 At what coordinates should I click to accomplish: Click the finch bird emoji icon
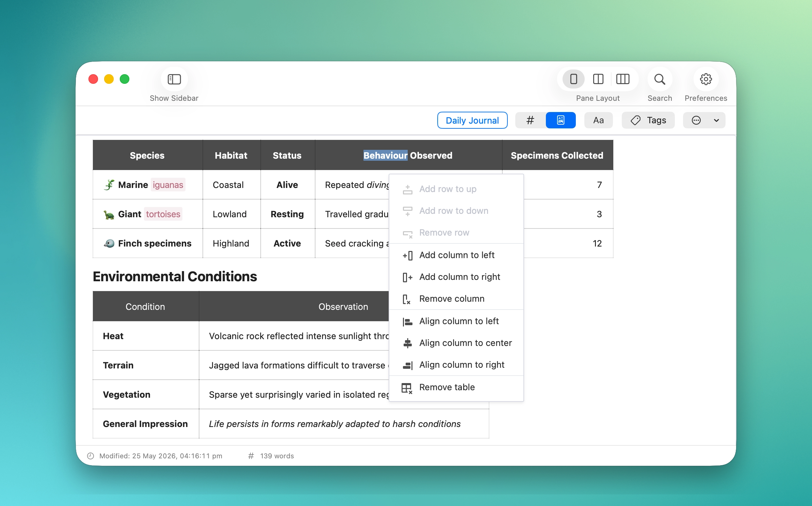[109, 243]
